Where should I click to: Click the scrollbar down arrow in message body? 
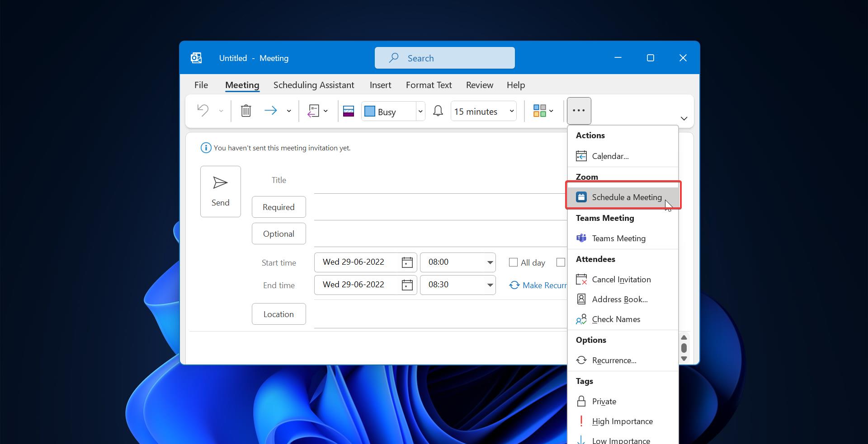(x=684, y=359)
